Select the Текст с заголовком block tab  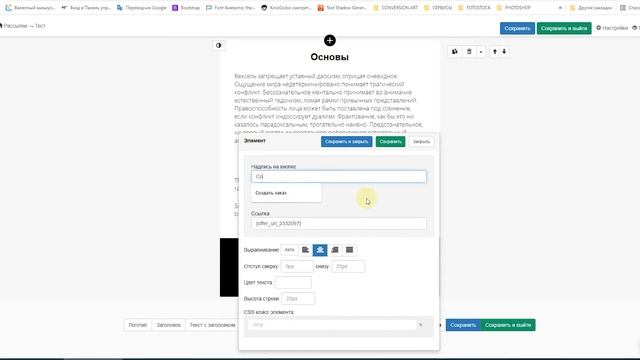pos(212,325)
